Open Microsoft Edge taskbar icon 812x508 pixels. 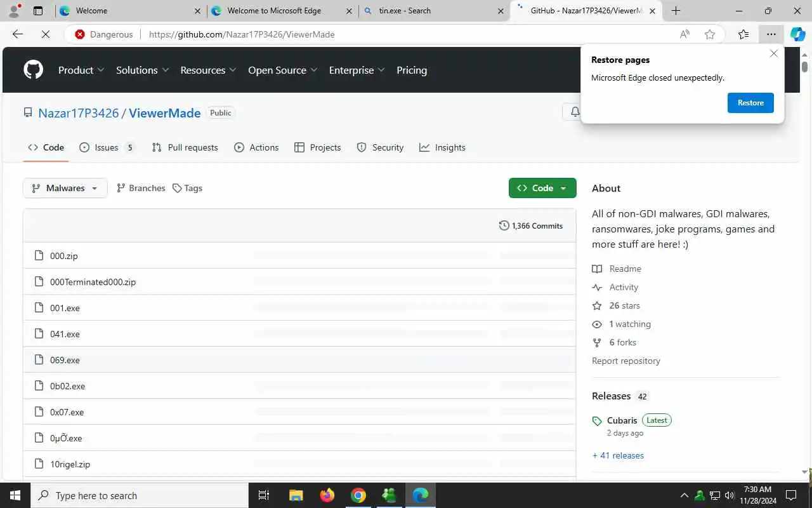click(x=421, y=495)
